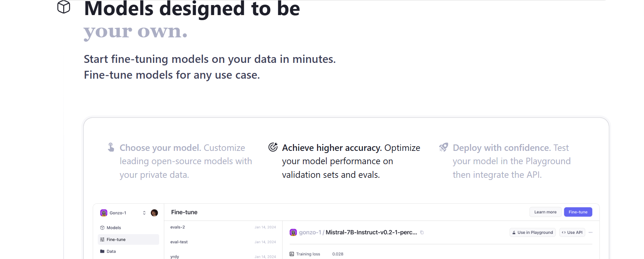This screenshot has width=644, height=259.
Task: Click the Training loss chart icon
Action: (x=292, y=254)
